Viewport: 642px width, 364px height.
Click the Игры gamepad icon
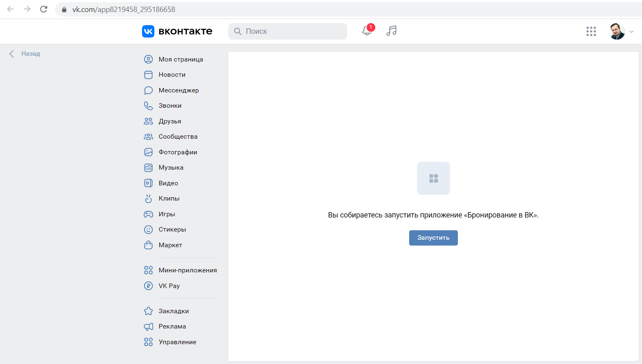tap(148, 214)
